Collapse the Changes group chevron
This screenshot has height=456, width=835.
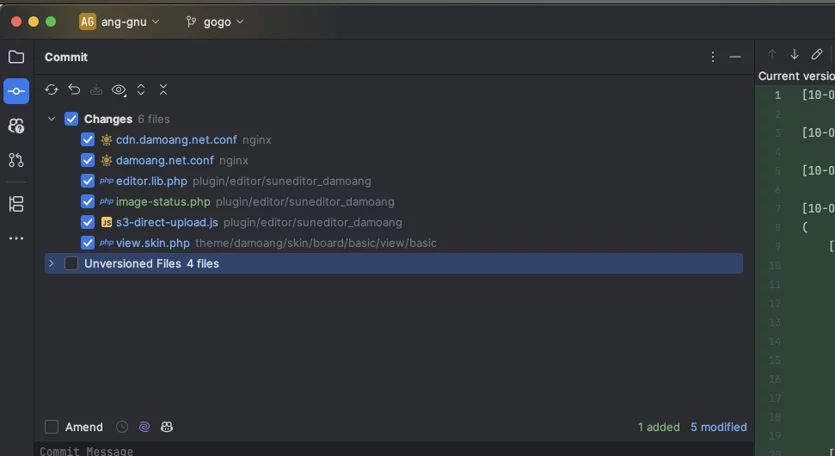tap(51, 119)
